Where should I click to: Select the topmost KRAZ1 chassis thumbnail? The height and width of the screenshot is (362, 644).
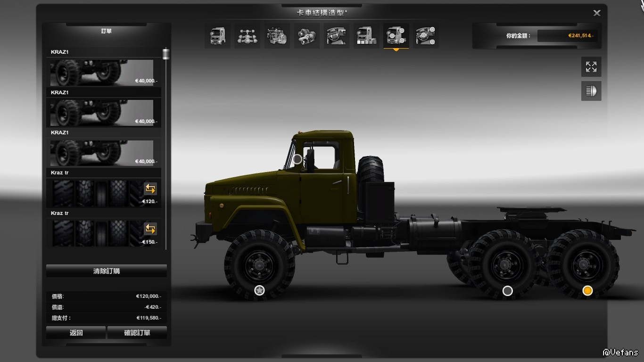point(102,73)
